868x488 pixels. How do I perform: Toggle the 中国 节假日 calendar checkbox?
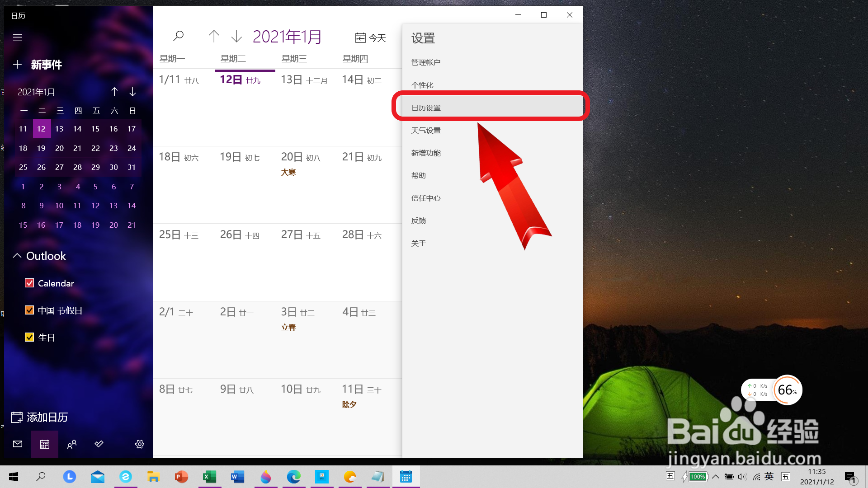pos(29,310)
